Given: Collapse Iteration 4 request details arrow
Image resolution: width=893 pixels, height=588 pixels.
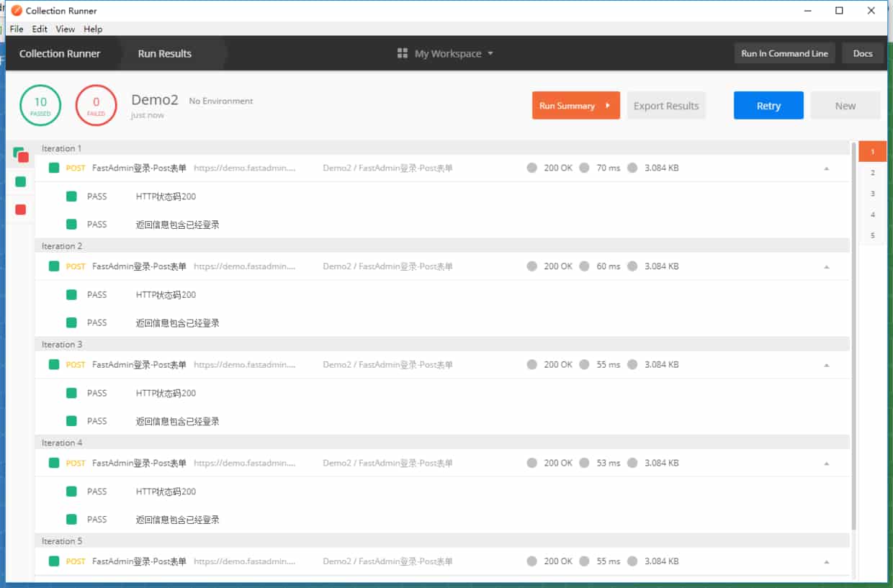Looking at the screenshot, I should 826,463.
